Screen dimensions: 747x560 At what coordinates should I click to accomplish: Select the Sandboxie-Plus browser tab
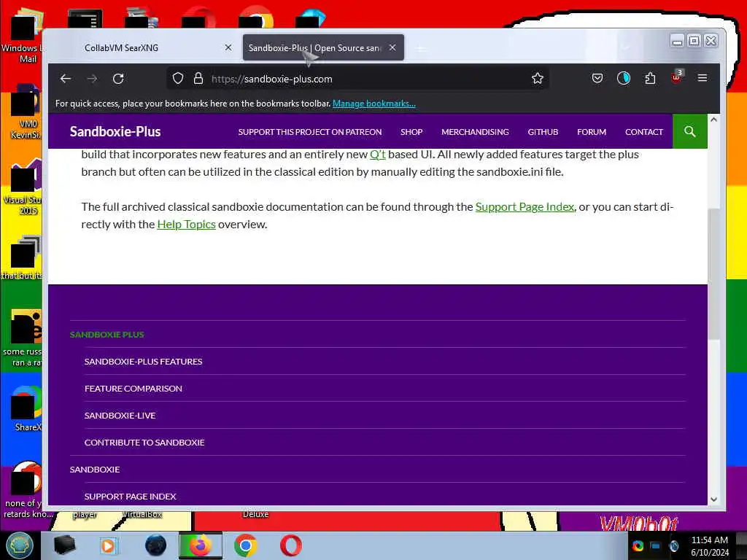point(323,47)
